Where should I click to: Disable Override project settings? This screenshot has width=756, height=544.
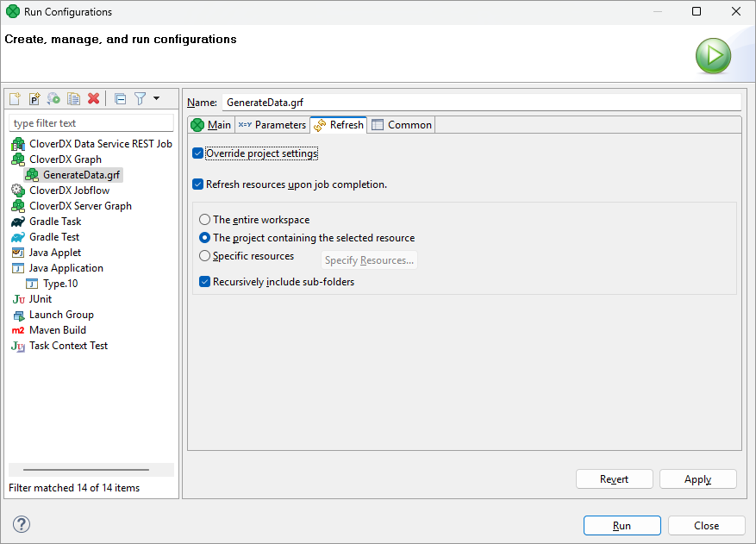(x=197, y=153)
